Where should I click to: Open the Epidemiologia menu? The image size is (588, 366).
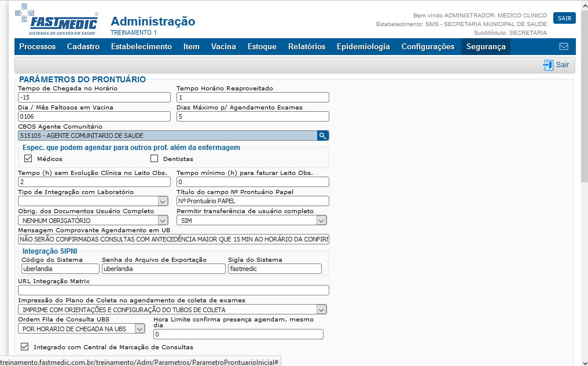point(363,46)
